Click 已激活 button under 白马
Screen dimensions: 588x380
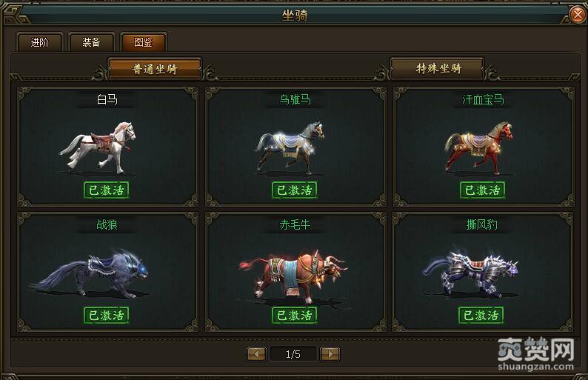(x=106, y=190)
